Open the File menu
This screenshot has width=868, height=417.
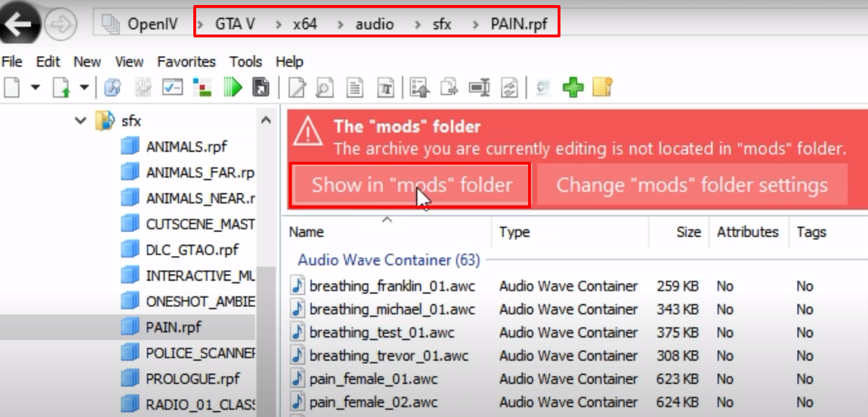pyautogui.click(x=12, y=62)
